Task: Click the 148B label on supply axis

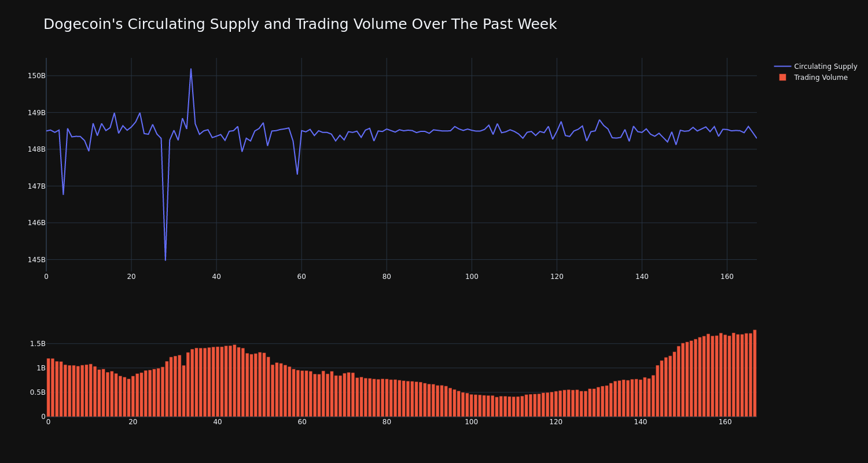Action: click(36, 149)
